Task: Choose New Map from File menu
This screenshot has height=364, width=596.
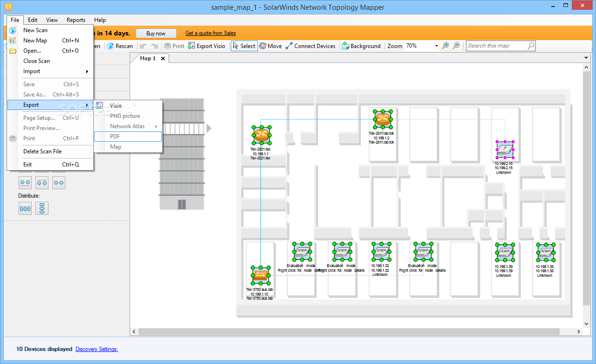Action: click(50, 41)
